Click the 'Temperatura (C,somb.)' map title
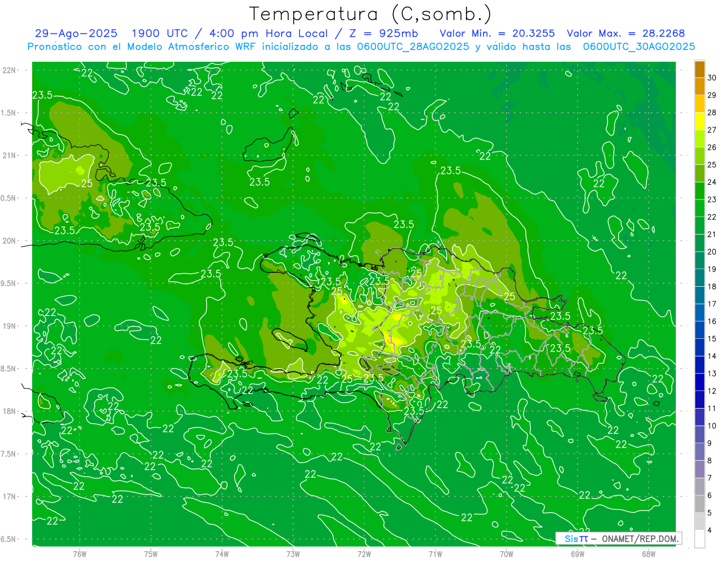Screen dimensions: 728x562 (x=371, y=15)
